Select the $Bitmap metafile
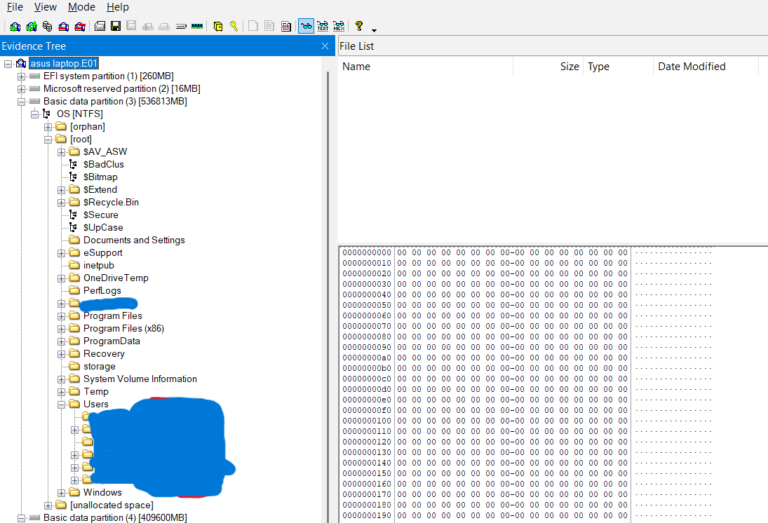This screenshot has width=768, height=523. pos(100,177)
